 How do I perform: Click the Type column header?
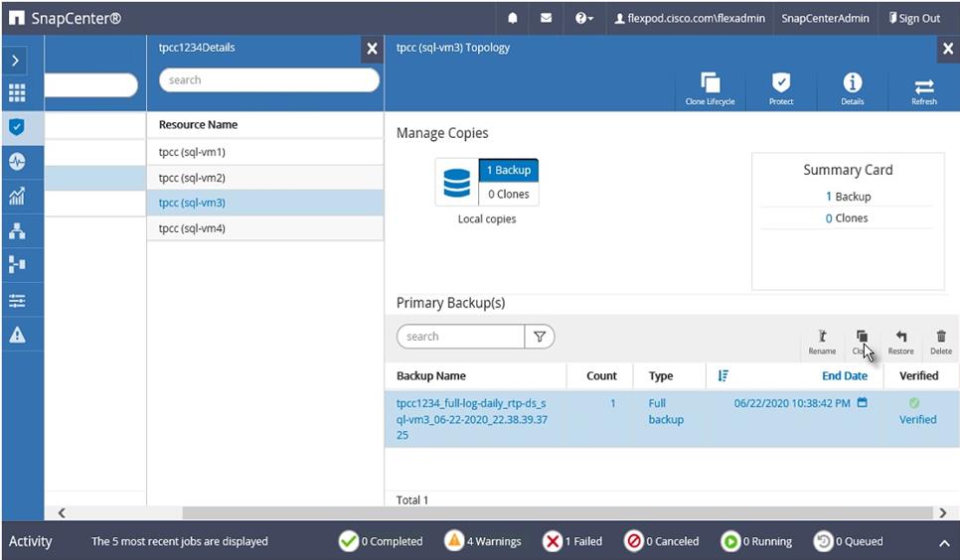tap(661, 375)
